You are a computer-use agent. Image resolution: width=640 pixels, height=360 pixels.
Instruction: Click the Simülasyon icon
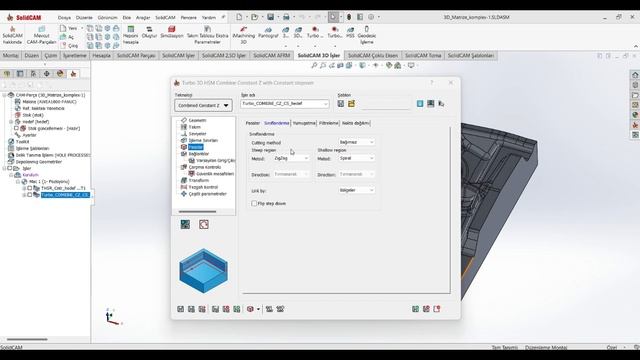tap(171, 32)
